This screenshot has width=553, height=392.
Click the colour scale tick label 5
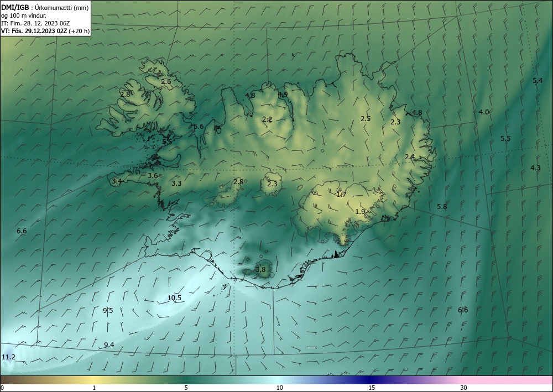coord(186,388)
